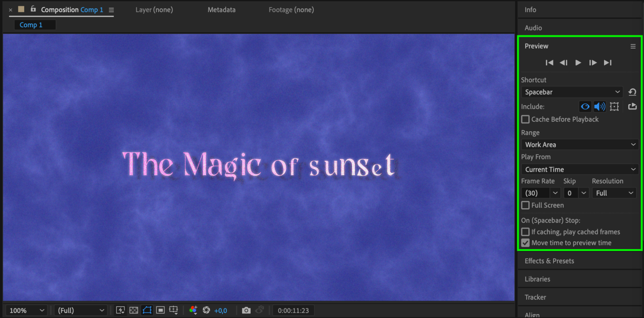
Task: Switch to the Layer (none) tab
Action: click(x=154, y=10)
